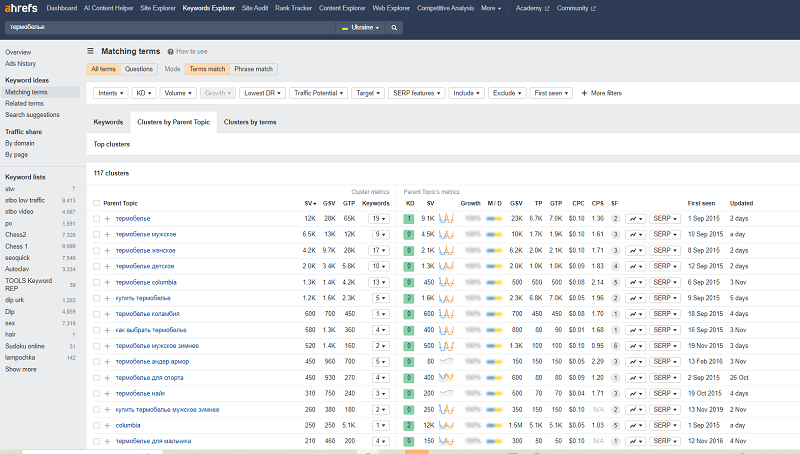The height and width of the screenshot is (454, 800).
Task: Toggle the select-all Parent Topic checkbox
Action: pyautogui.click(x=96, y=203)
